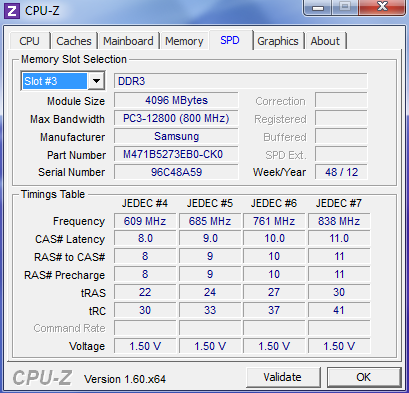Image resolution: width=409 pixels, height=393 pixels.
Task: Click the Version 1.60.x64 text
Action: pyautogui.click(x=125, y=379)
